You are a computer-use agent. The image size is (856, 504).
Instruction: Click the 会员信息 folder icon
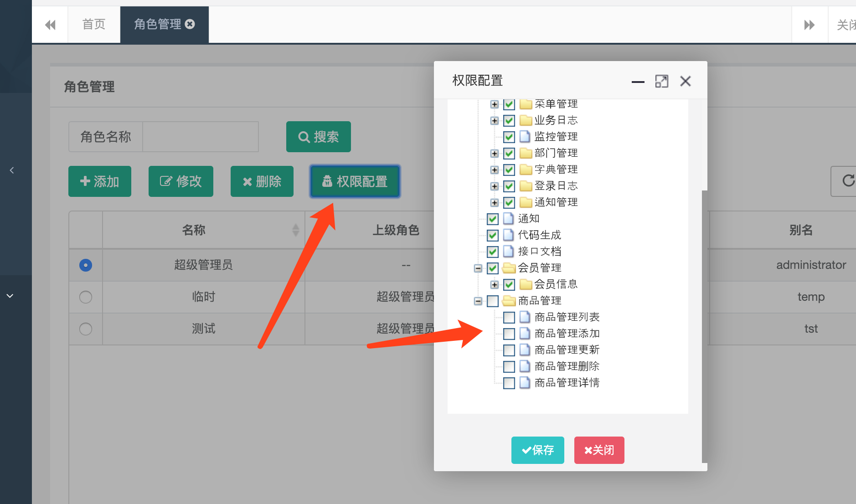coord(526,284)
